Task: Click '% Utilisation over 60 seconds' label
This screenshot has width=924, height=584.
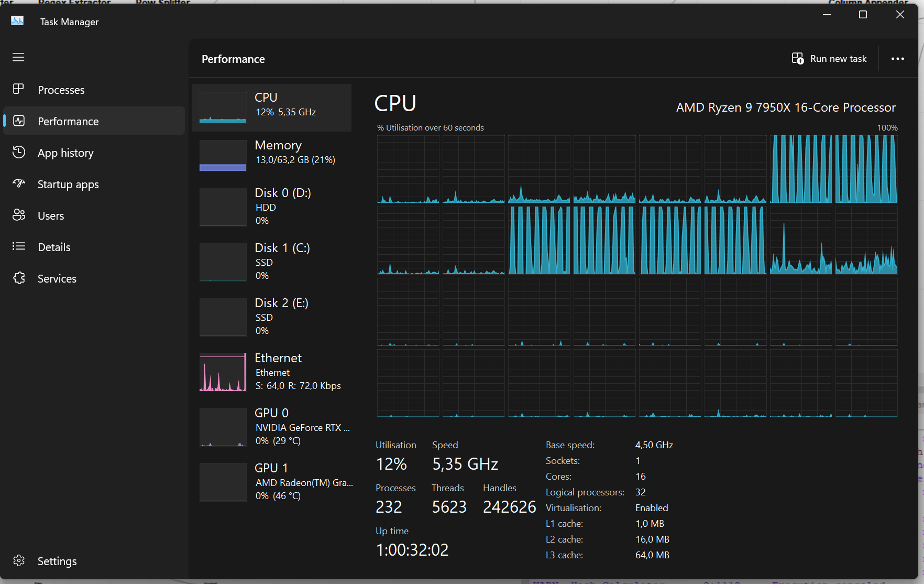Action: [x=431, y=127]
